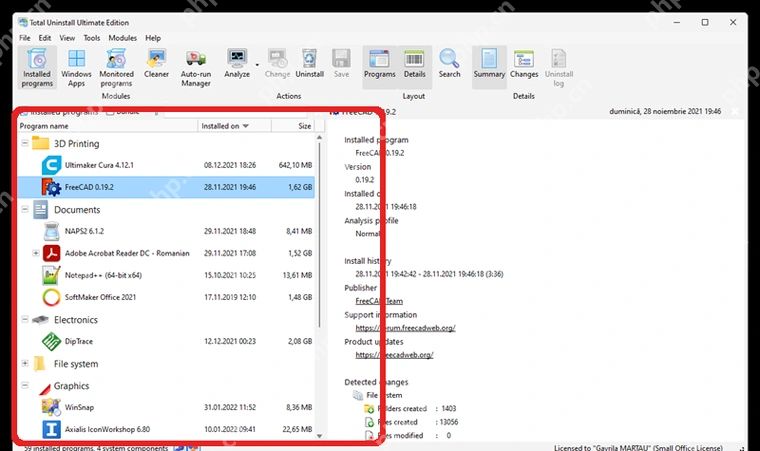The image size is (760, 451).
Task: Collapse the Documents group
Action: (x=25, y=209)
